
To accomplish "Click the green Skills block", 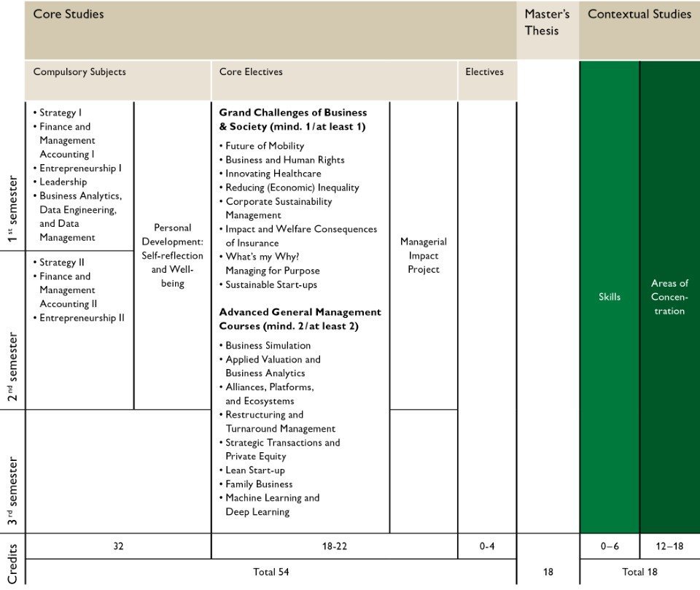I will (x=610, y=297).
